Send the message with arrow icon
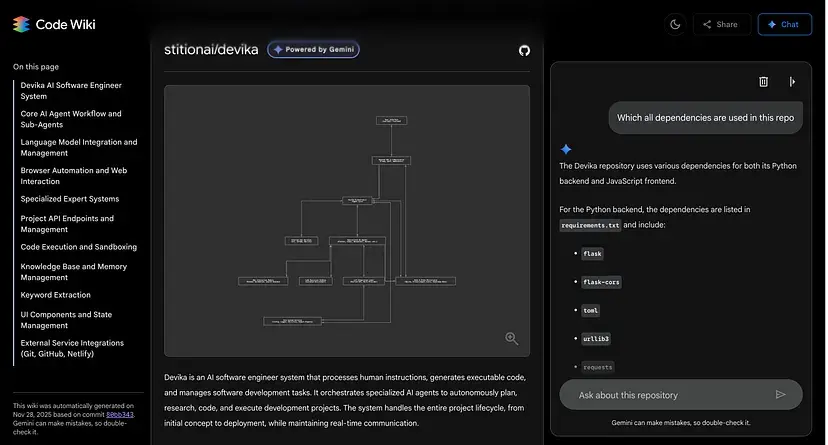This screenshot has width=828, height=445. 781,394
